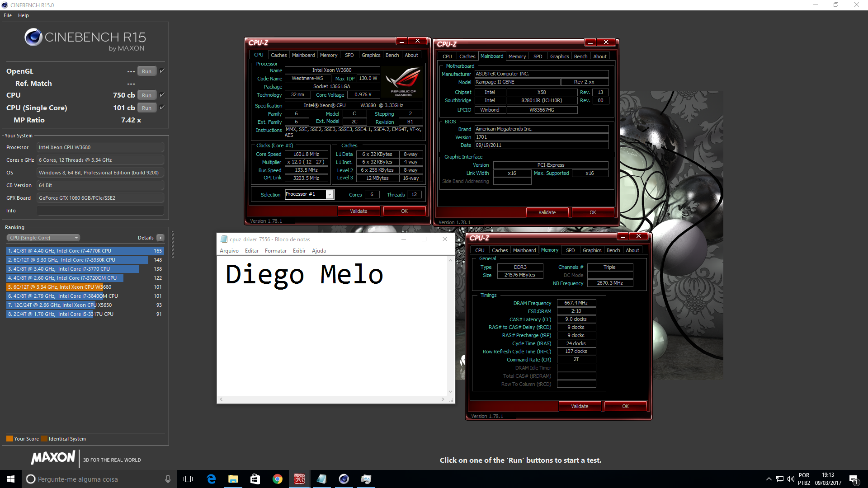Open Editar menu in Notepad
This screenshot has height=488, width=868.
pos(252,251)
